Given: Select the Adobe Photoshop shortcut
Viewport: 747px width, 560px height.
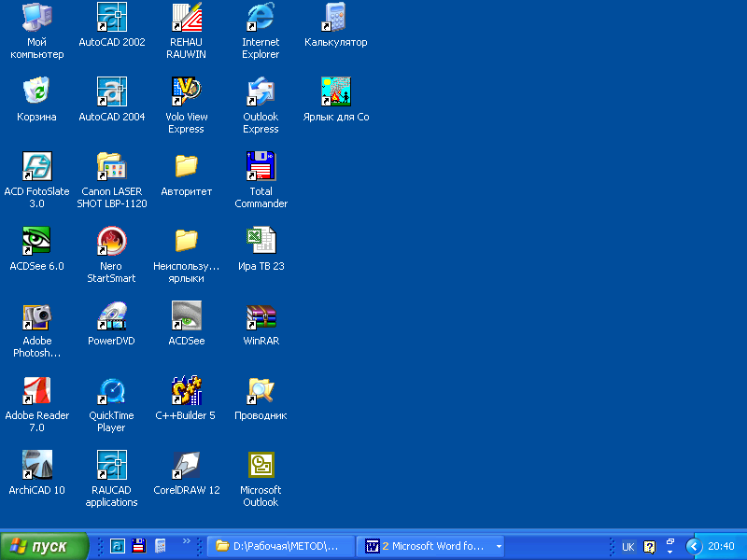Looking at the screenshot, I should [x=37, y=315].
